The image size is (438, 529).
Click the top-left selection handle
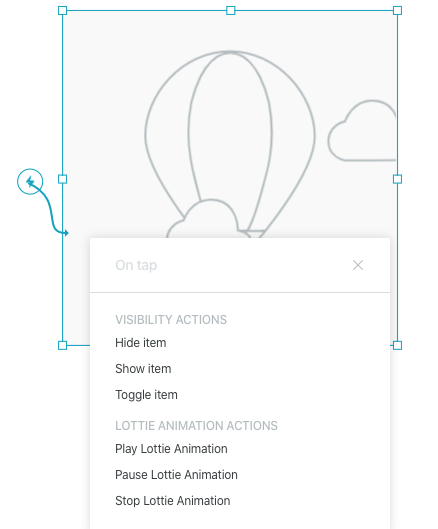pyautogui.click(x=62, y=10)
